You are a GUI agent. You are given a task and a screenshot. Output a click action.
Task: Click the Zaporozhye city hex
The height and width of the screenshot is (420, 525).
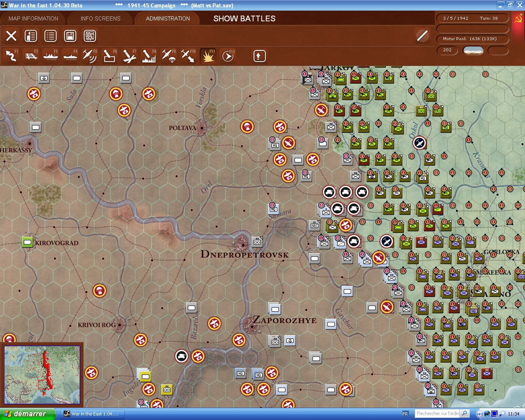(252, 326)
